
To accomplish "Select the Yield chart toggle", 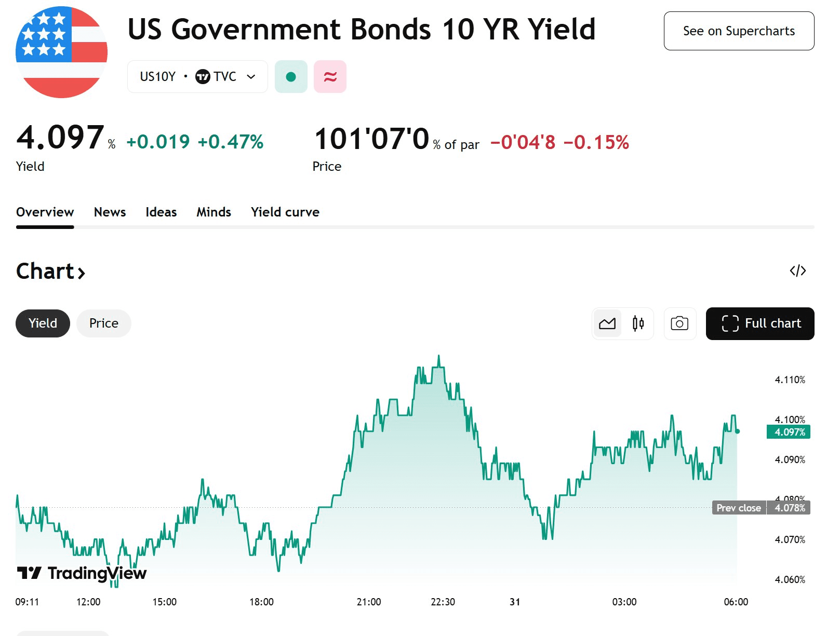I will 43,323.
